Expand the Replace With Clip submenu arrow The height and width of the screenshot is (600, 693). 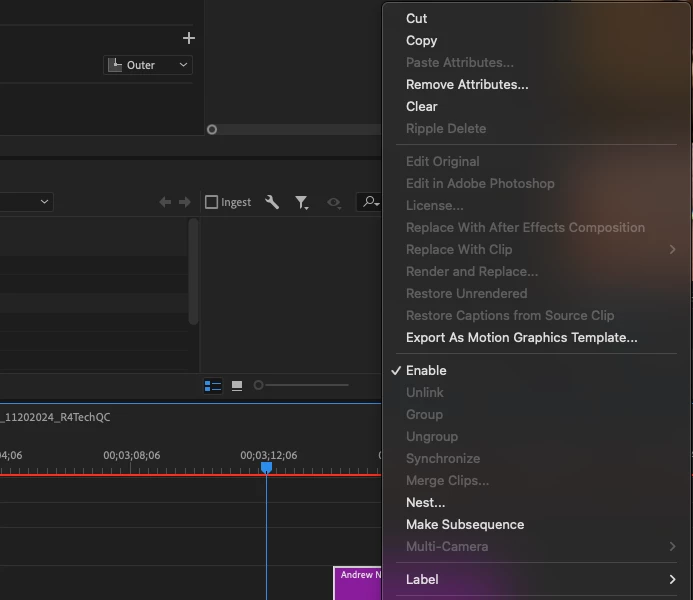[672, 250]
